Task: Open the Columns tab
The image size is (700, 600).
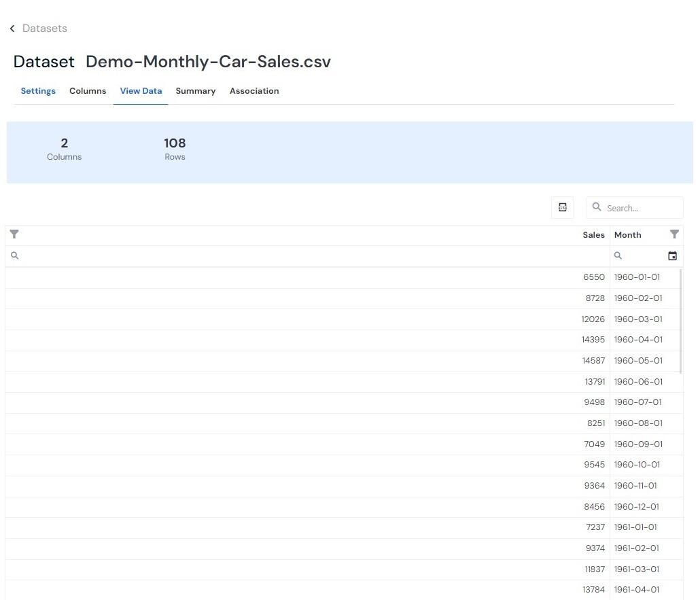Action: [88, 91]
